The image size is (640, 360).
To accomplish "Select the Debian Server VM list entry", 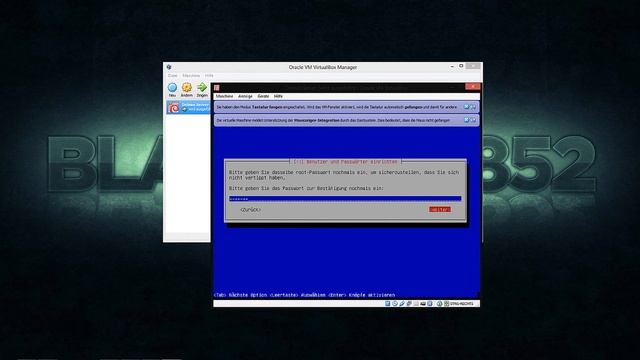I will [x=188, y=107].
